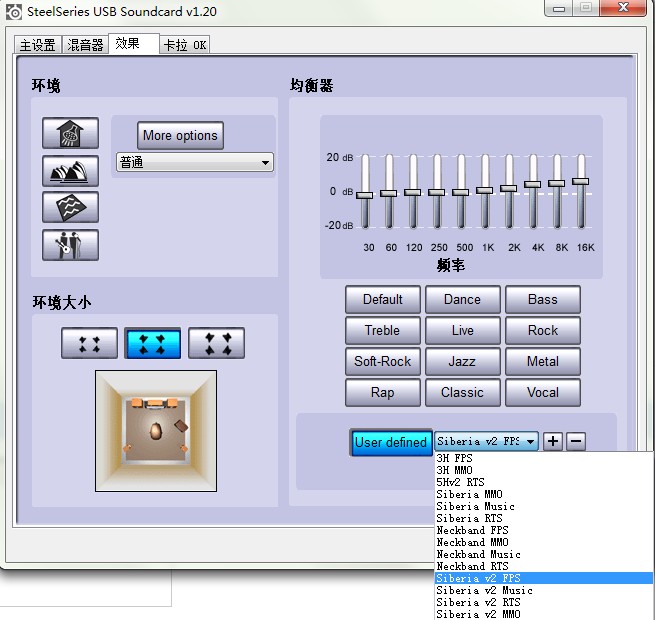Click the plus button to add preset
Viewport: 655px width, 620px height.
tap(553, 441)
